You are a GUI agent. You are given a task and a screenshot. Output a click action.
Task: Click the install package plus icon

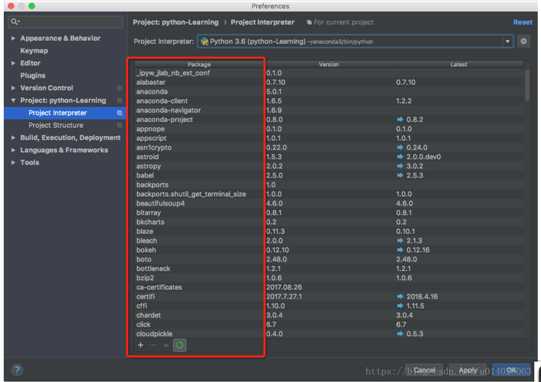(x=140, y=345)
